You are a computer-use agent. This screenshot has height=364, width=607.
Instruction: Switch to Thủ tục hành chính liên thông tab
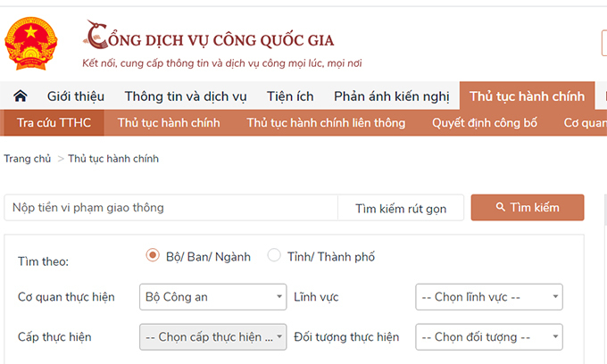coord(326,122)
